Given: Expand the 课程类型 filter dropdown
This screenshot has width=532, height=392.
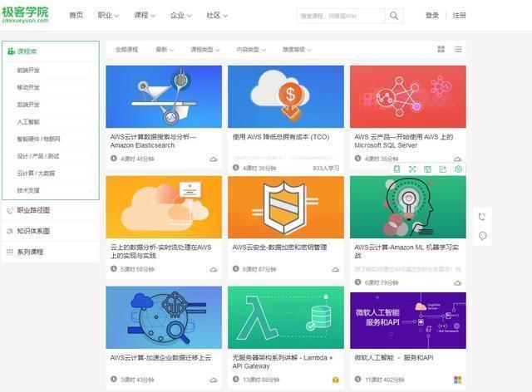Looking at the screenshot, I should pos(207,50).
